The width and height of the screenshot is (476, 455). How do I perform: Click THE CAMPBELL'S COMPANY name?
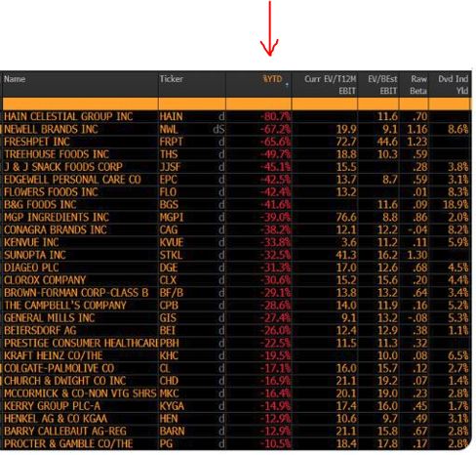point(65,306)
